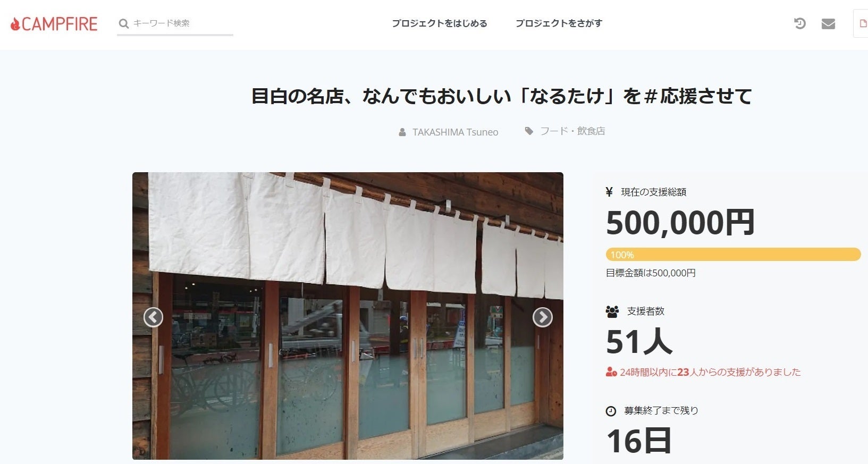Image resolution: width=868 pixels, height=464 pixels.
Task: Click the person icon beside TAKASHIMA Tsuneo
Action: point(402,132)
